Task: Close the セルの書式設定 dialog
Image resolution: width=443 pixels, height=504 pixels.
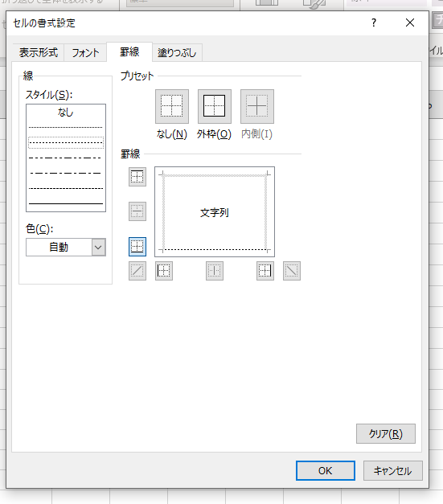Action: point(410,23)
